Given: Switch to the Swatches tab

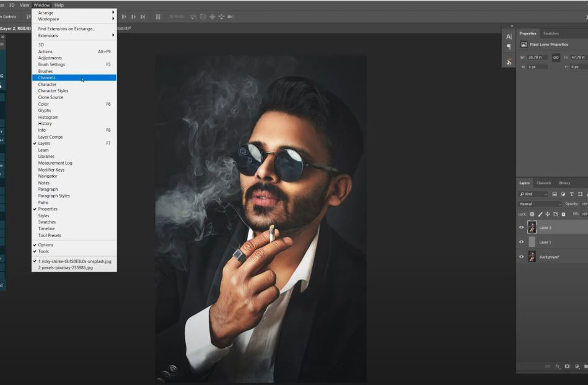Looking at the screenshot, I should click(x=550, y=33).
